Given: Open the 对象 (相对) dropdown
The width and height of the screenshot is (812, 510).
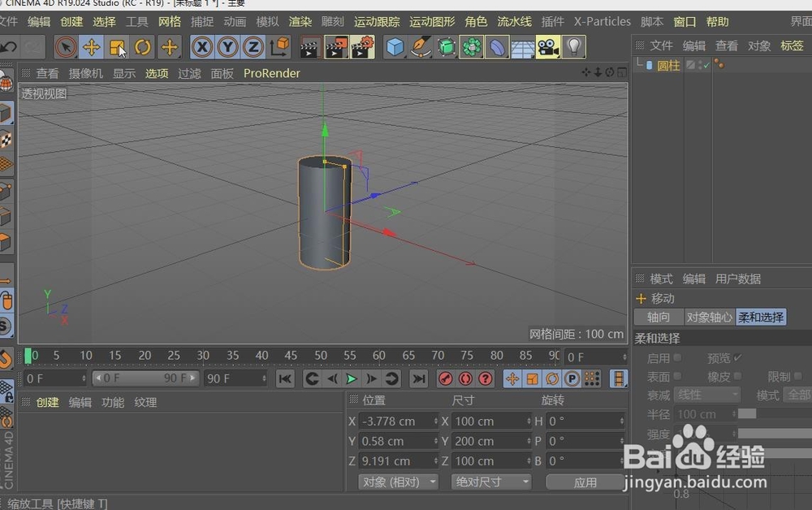Looking at the screenshot, I should point(398,482).
